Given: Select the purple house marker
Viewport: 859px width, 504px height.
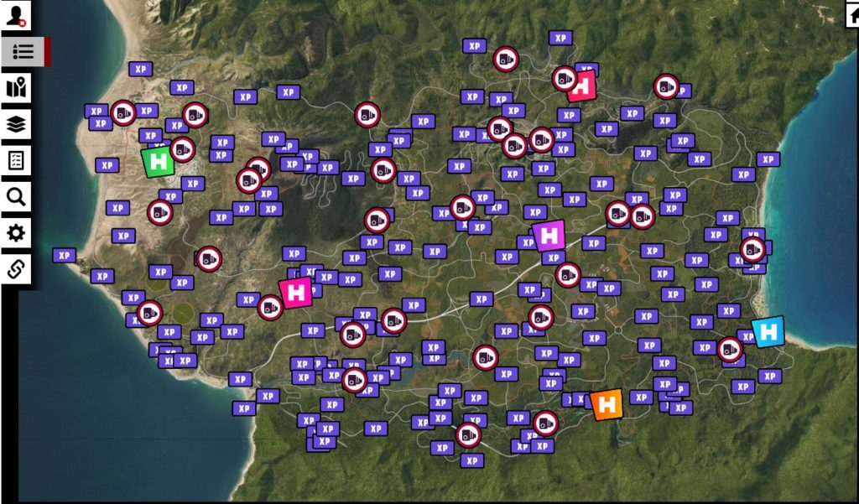Looking at the screenshot, I should coord(549,236).
